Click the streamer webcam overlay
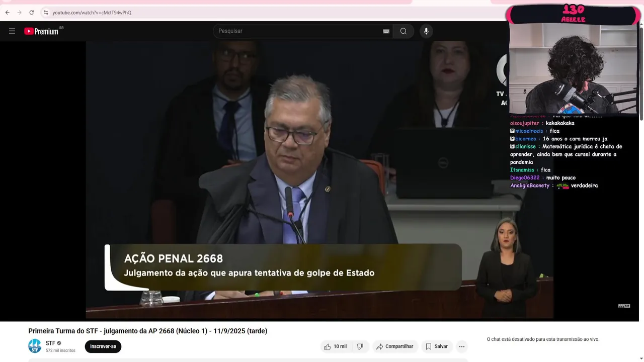Screen dimensions: 644x362 573,69
